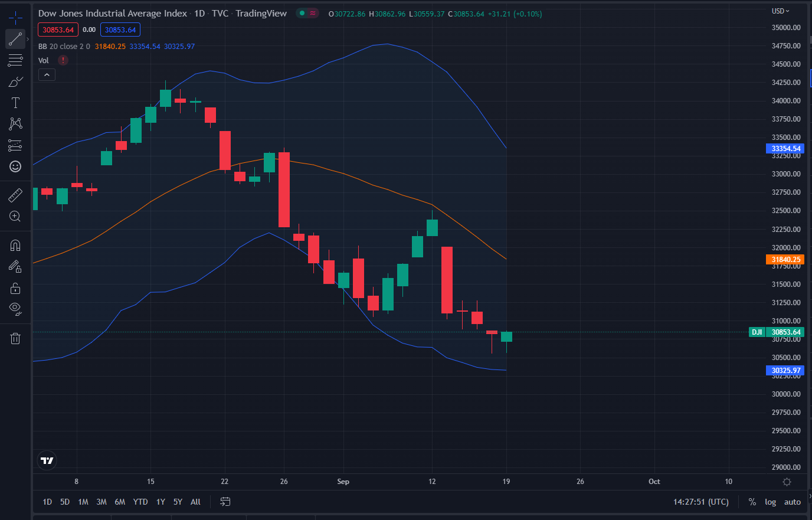812x520 pixels.
Task: Remove drawings with the trash icon
Action: (x=15, y=338)
